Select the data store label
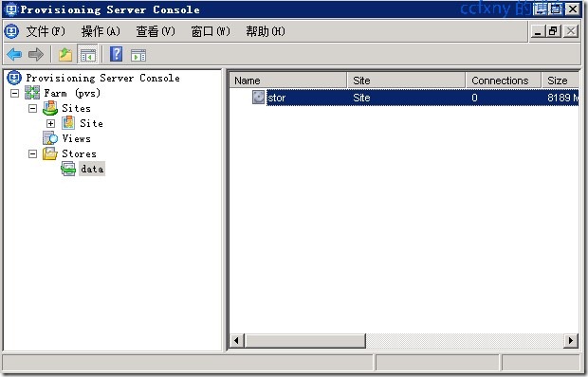 pos(92,169)
